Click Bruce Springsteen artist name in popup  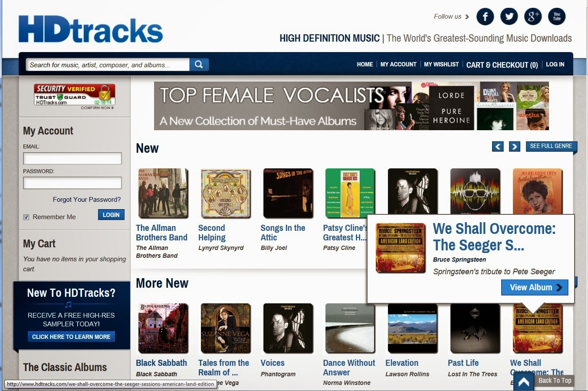click(460, 260)
